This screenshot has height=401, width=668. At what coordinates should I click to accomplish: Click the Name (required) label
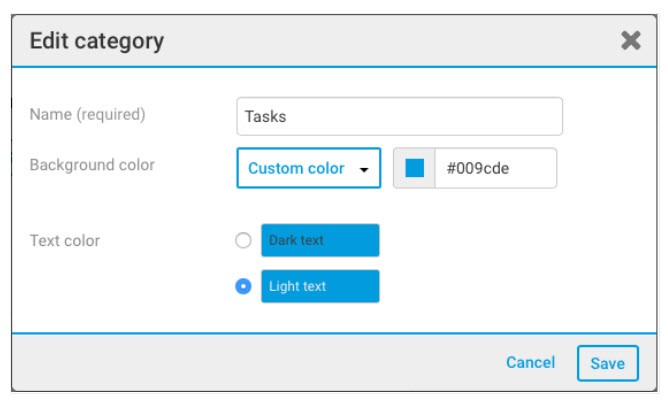tap(87, 114)
